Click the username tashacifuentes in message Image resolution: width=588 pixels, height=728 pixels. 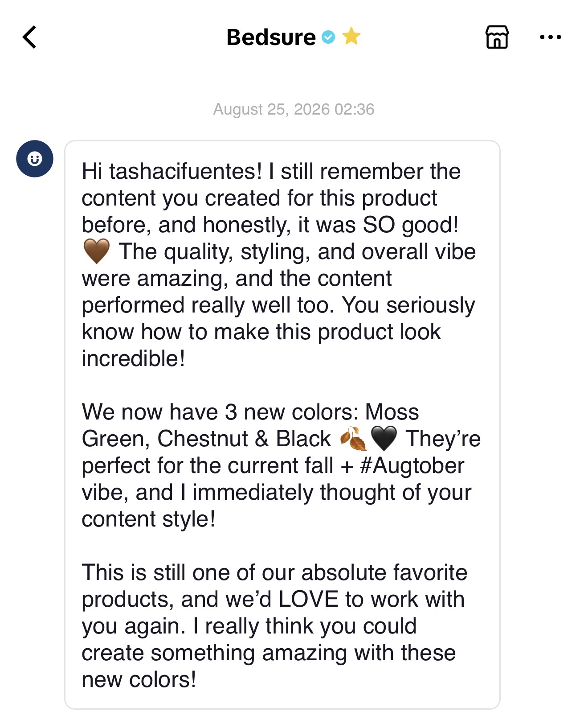tap(185, 172)
